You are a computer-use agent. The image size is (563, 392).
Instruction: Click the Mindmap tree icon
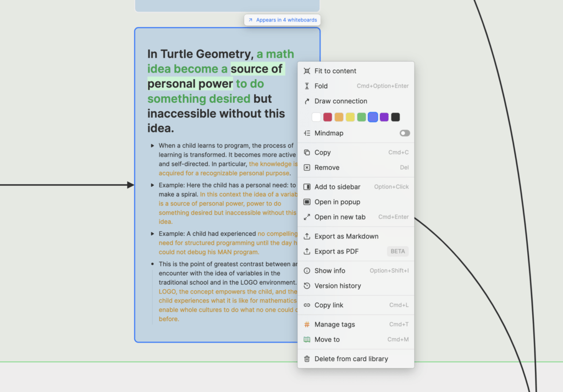[307, 133]
